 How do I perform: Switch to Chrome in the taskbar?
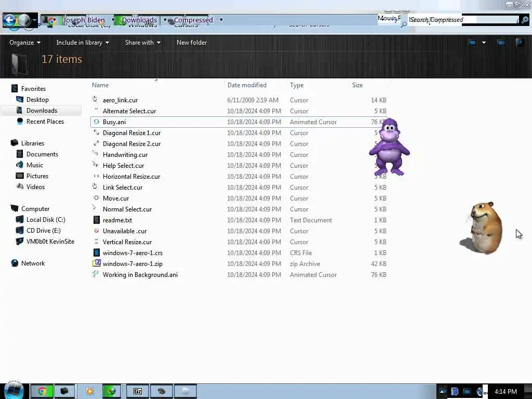point(42,391)
